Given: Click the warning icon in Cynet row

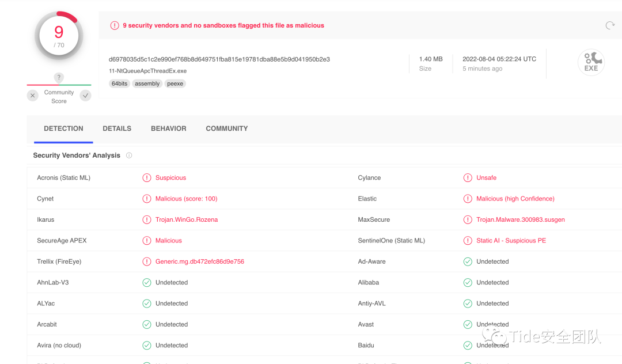Looking at the screenshot, I should 147,199.
